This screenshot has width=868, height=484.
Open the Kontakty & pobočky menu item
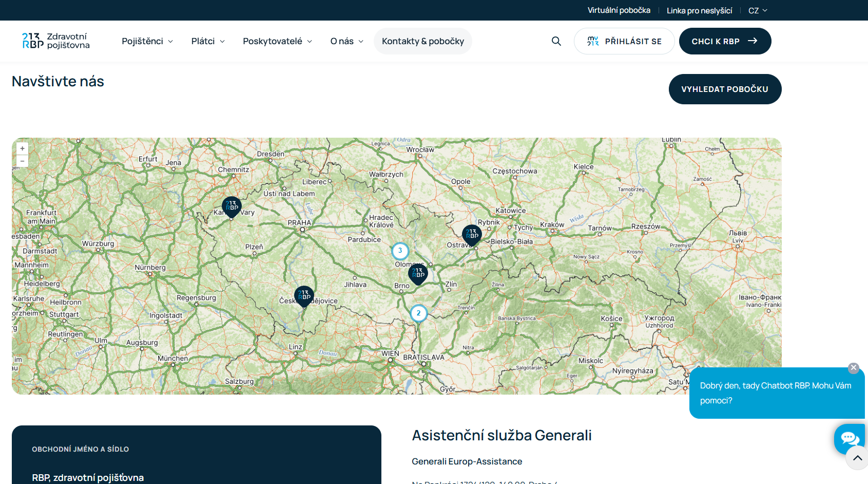click(422, 41)
